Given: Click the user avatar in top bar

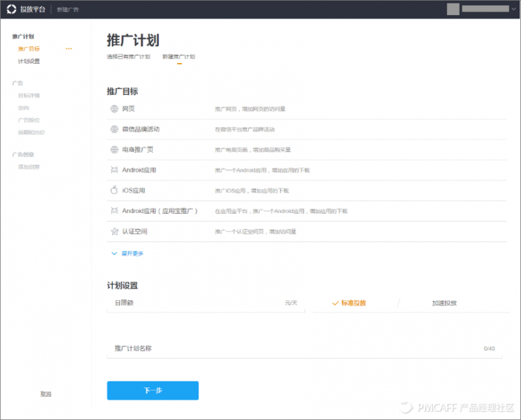Looking at the screenshot, I should [x=453, y=9].
